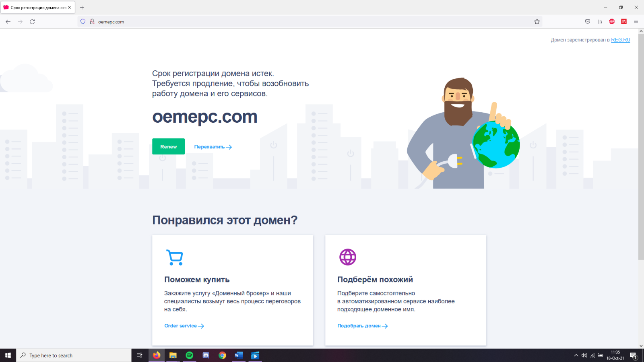644x362 pixels.
Task: Click the Понравился этот домен? heading
Action: pos(225,220)
